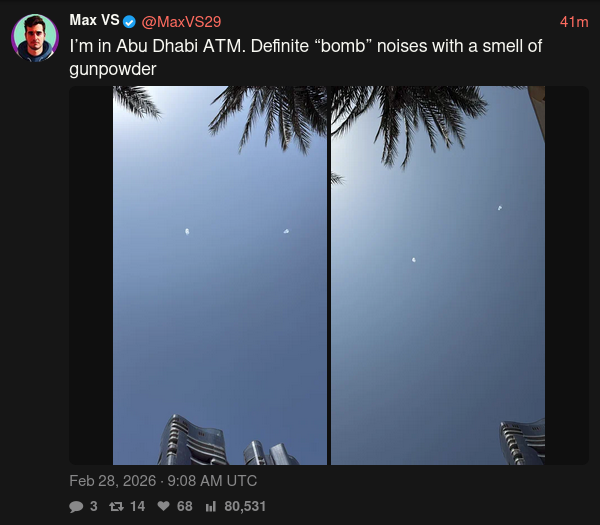Screen dimensions: 600x525
Task: Open Max VS profile picture avatar
Action: [x=35, y=38]
